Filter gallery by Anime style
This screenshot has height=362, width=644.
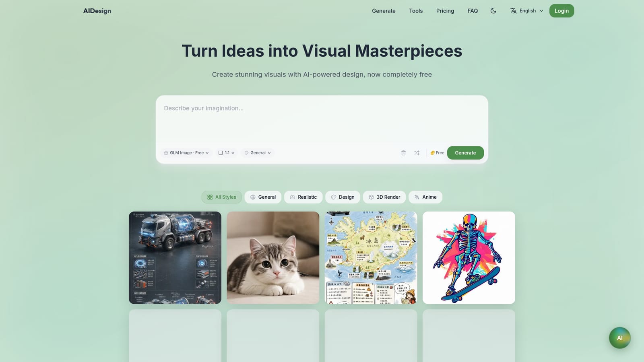click(x=425, y=197)
